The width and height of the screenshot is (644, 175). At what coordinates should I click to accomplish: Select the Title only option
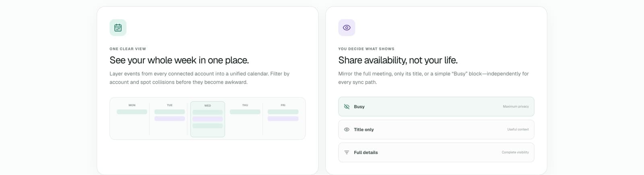436,130
